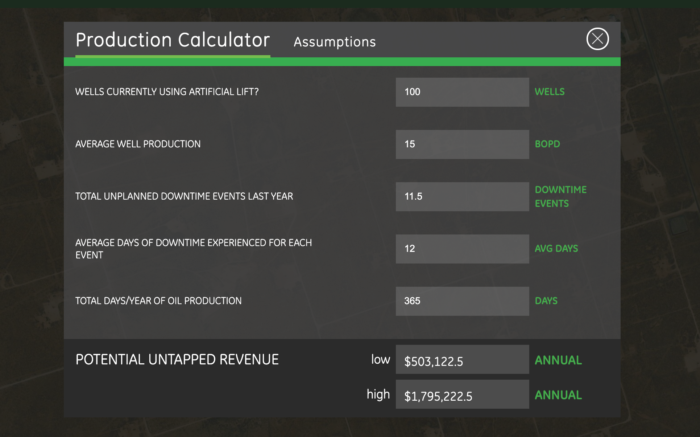The height and width of the screenshot is (437, 700).
Task: Click the AVG DAYS unit label
Action: pos(556,249)
